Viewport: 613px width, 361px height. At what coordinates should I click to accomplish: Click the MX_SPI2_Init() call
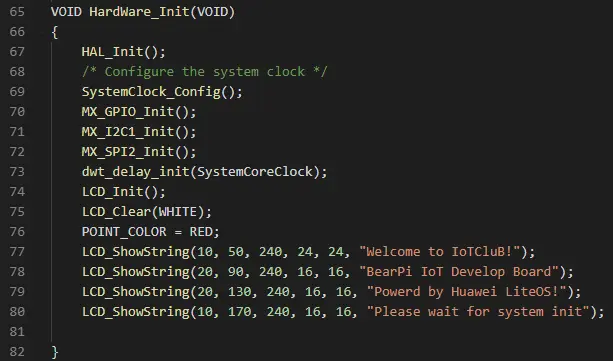pos(139,152)
